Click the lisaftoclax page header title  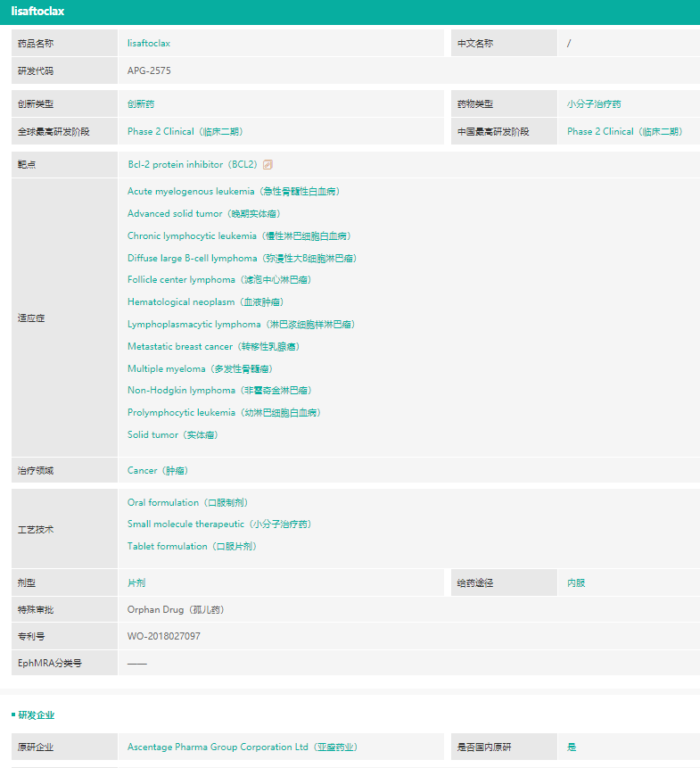(x=37, y=12)
